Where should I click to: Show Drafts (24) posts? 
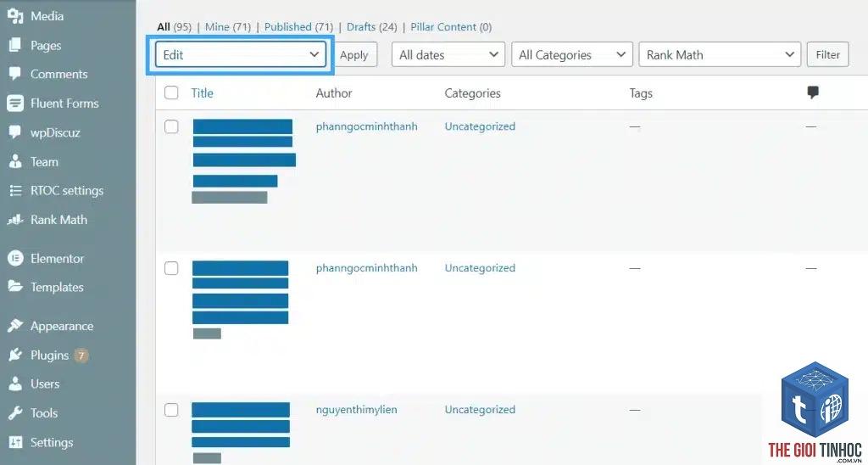[x=371, y=26]
